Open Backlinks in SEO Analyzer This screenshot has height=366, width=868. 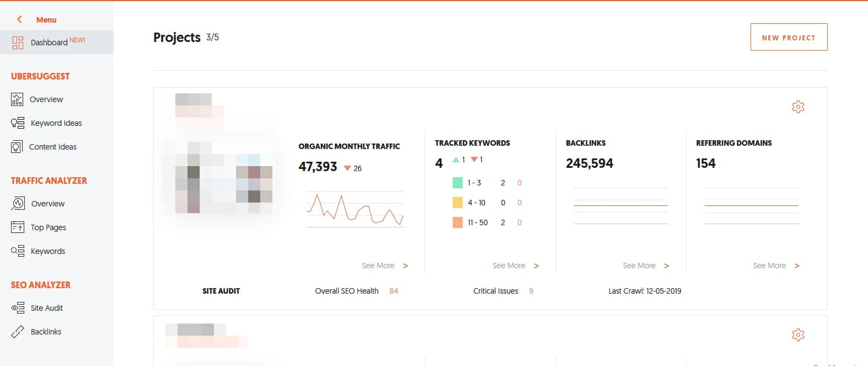pyautogui.click(x=46, y=332)
